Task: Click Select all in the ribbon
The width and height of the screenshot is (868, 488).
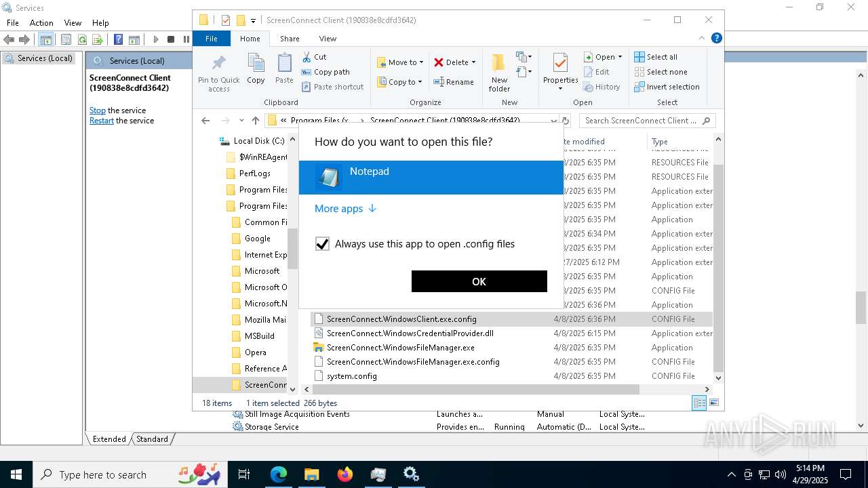Action: [656, 57]
